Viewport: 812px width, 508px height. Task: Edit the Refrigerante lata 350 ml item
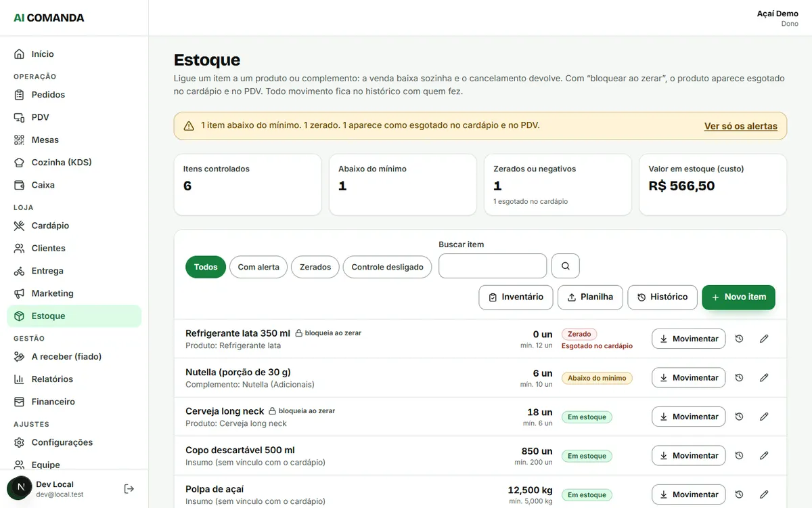pyautogui.click(x=764, y=339)
